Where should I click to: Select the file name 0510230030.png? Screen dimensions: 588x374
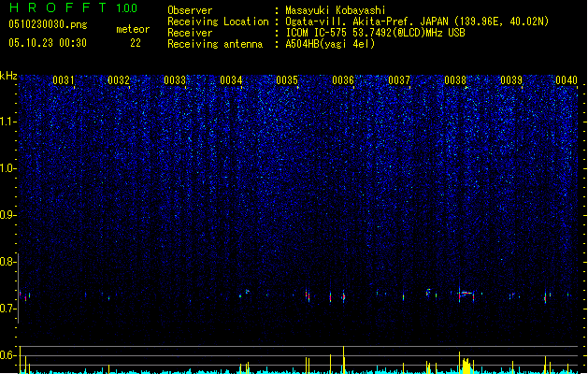click(x=48, y=24)
